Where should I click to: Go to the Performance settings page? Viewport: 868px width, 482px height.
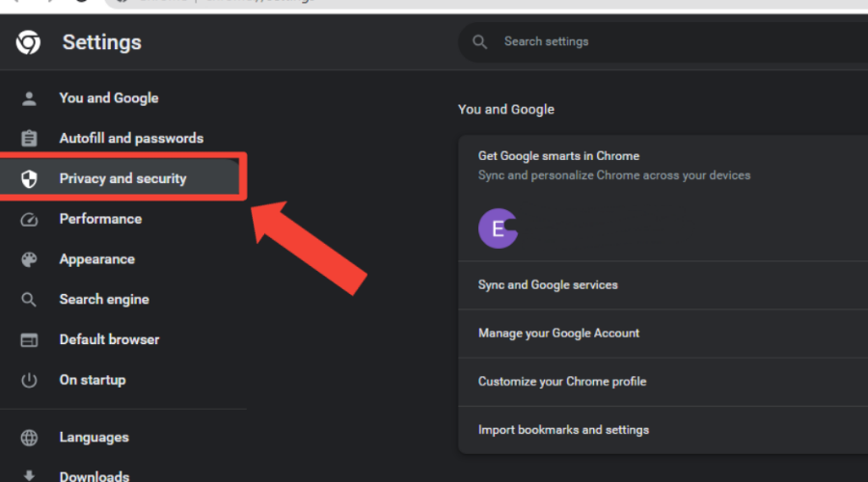(100, 220)
